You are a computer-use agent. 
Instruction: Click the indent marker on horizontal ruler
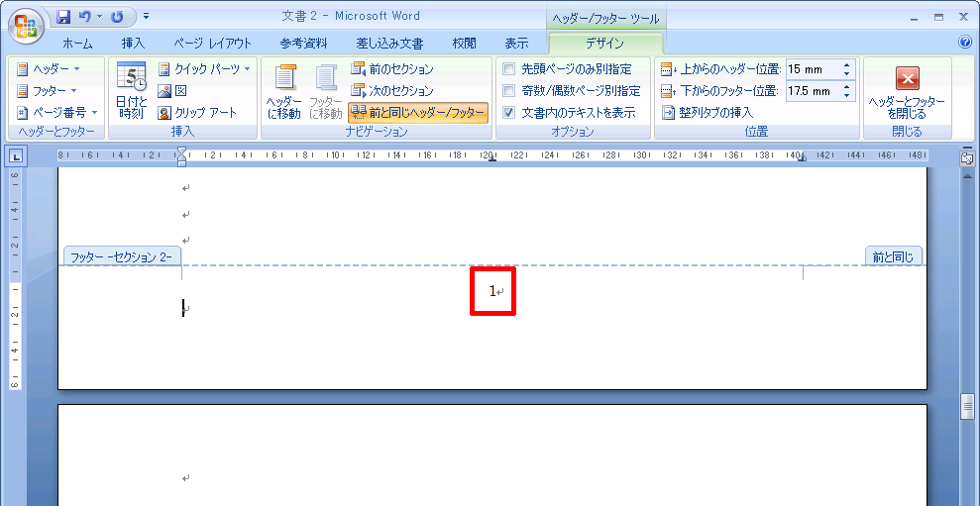pos(182,156)
